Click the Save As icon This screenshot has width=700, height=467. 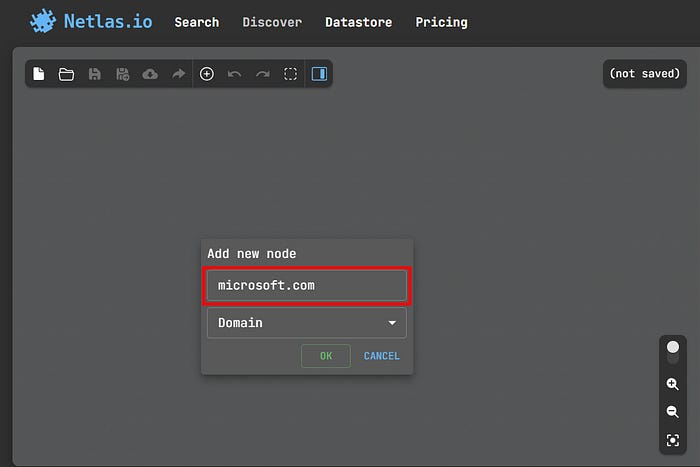pos(122,74)
